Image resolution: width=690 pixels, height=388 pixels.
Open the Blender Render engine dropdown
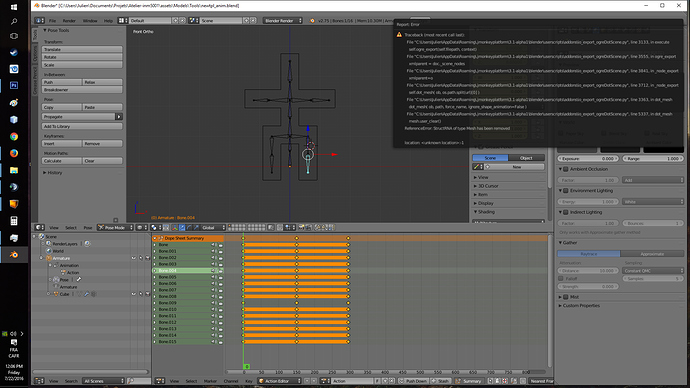click(283, 21)
